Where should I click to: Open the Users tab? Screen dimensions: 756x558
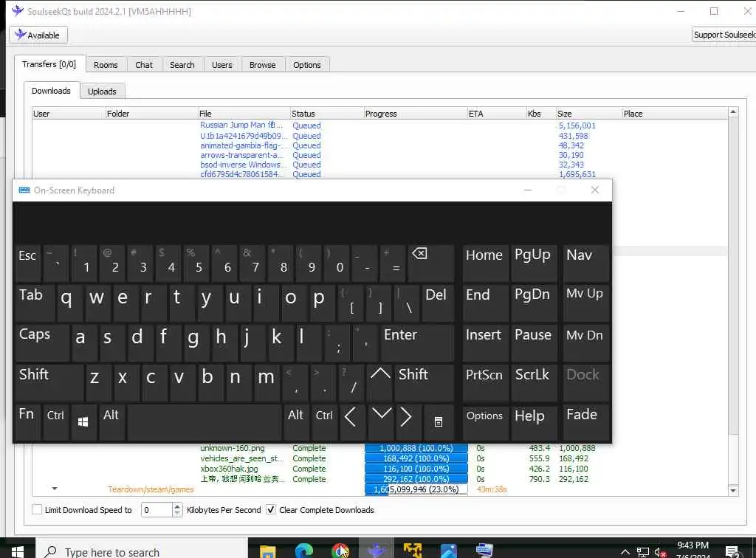pyautogui.click(x=221, y=64)
